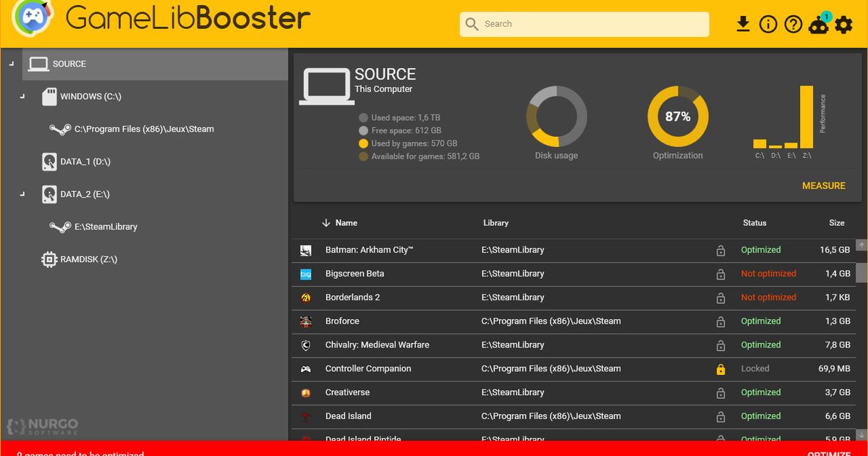Toggle lock for Bigscreen Beta
The height and width of the screenshot is (456, 868).
click(x=720, y=274)
